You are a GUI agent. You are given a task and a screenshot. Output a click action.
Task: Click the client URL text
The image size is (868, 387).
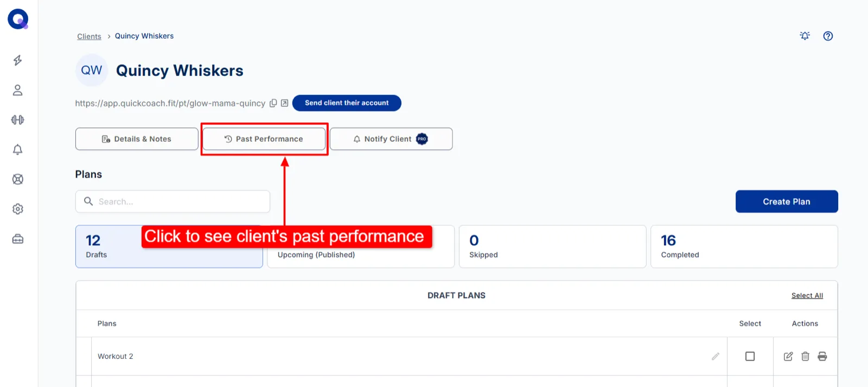pyautogui.click(x=170, y=103)
